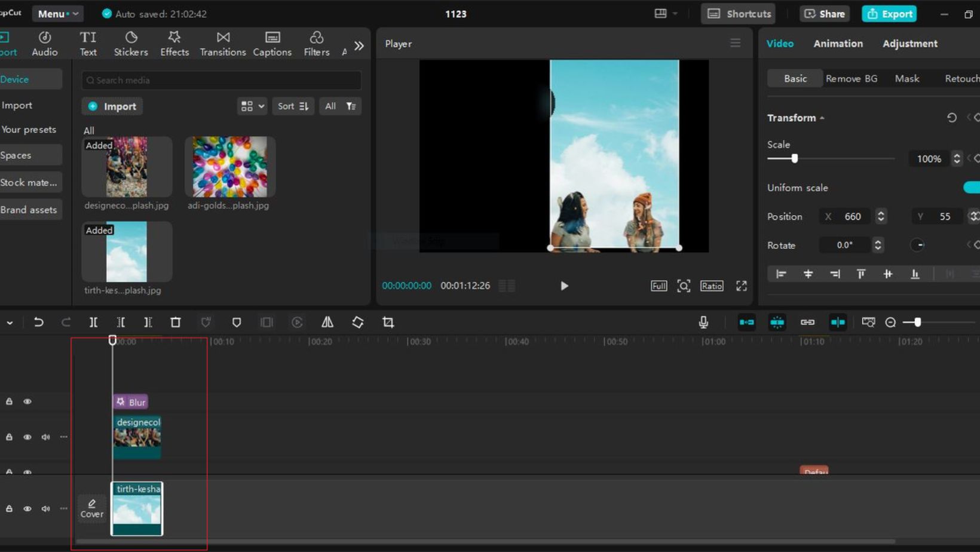Play the video in Player

point(564,286)
